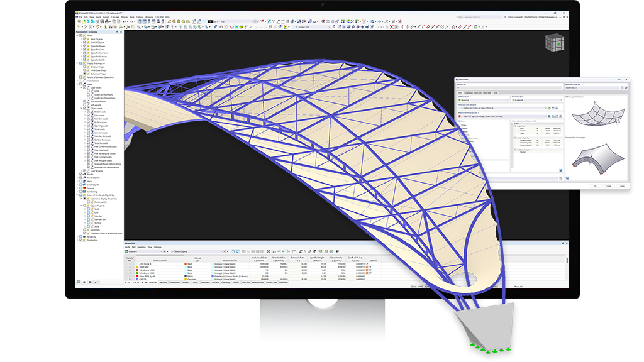Click Cancel in the Edit Surface dialog
The width and height of the screenshot is (644, 362).
(x=608, y=186)
